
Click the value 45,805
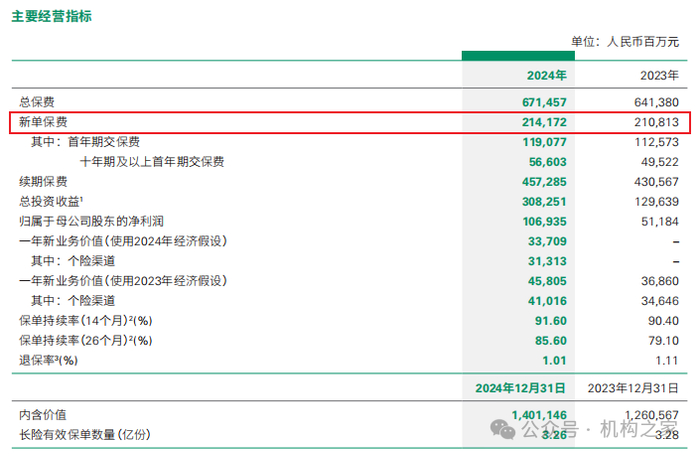(547, 281)
